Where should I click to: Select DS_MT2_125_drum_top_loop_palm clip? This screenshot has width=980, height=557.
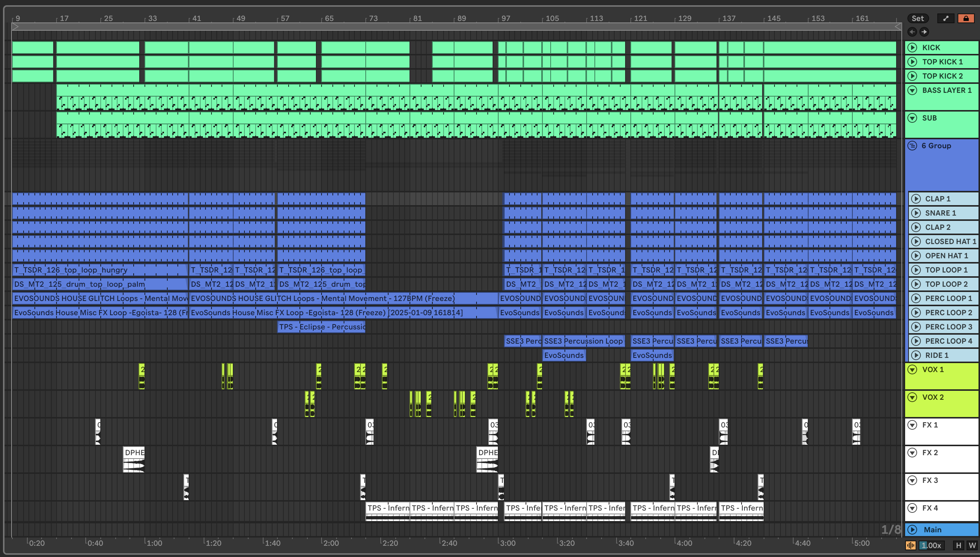pyautogui.click(x=100, y=284)
